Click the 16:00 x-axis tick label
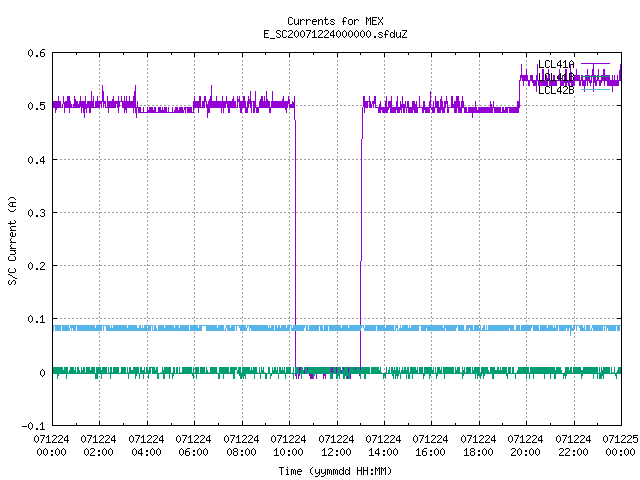Viewport: 640px width, 480px height. click(x=431, y=452)
